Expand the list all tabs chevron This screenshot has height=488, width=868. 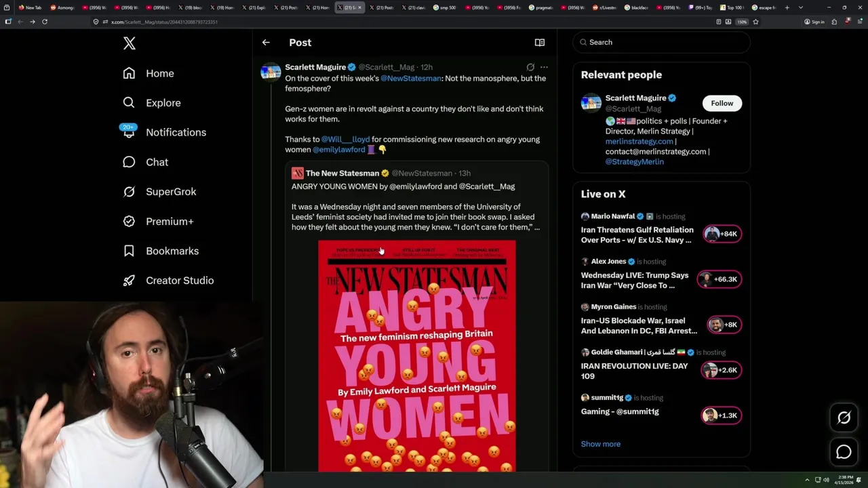[800, 7]
